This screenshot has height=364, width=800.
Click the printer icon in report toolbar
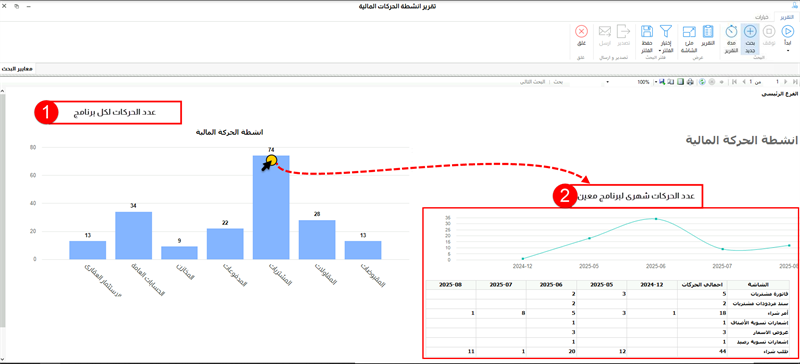coord(690,82)
